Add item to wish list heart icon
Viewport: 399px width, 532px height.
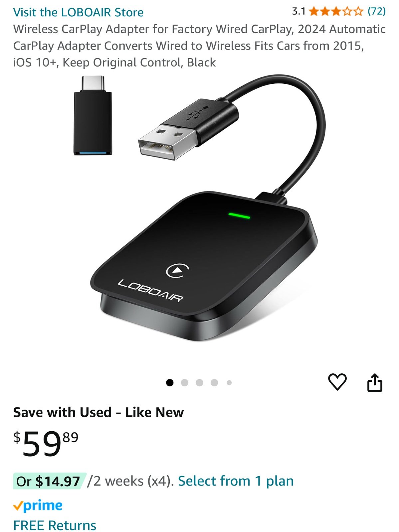[337, 382]
